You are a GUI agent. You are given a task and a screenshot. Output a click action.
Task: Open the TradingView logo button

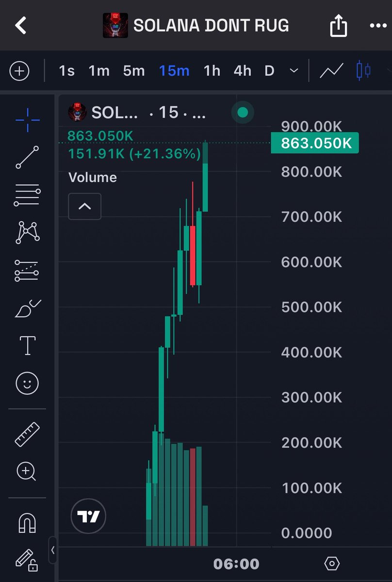pos(88,517)
